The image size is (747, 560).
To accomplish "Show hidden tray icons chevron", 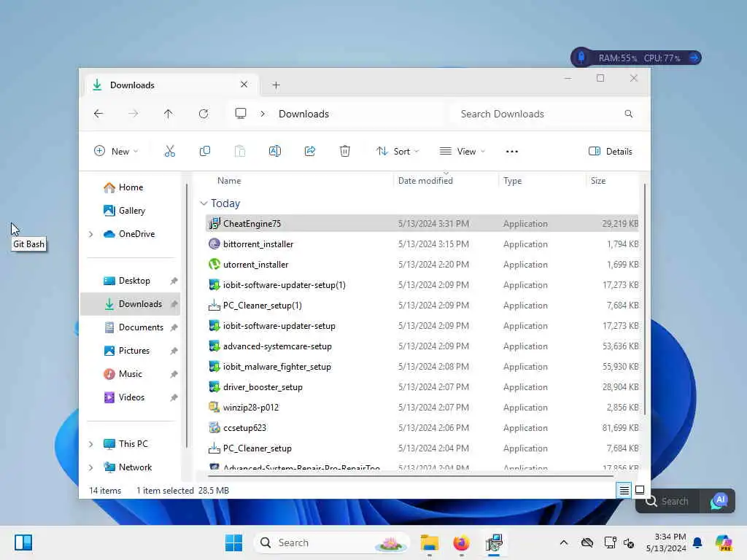I will [x=564, y=542].
